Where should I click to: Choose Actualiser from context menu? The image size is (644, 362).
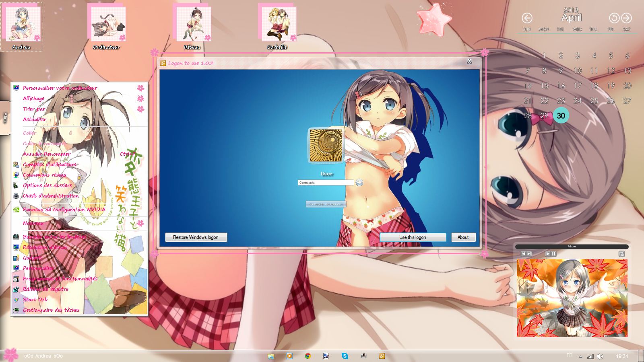tap(80, 119)
